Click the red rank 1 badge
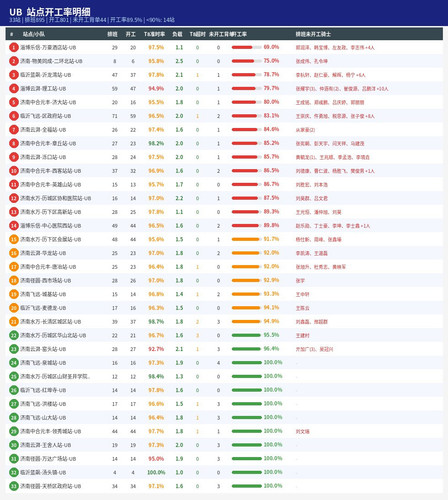Screen dimensions: 448x500 (14, 47)
